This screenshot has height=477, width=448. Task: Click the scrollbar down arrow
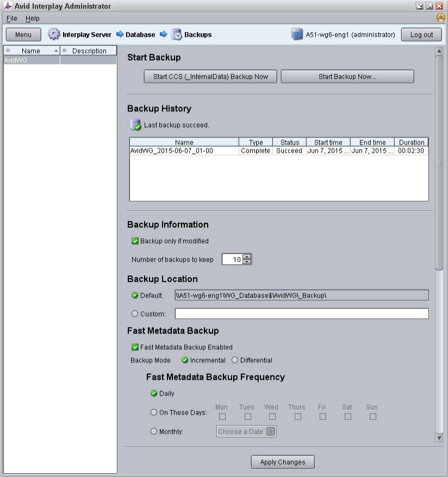pos(439,438)
